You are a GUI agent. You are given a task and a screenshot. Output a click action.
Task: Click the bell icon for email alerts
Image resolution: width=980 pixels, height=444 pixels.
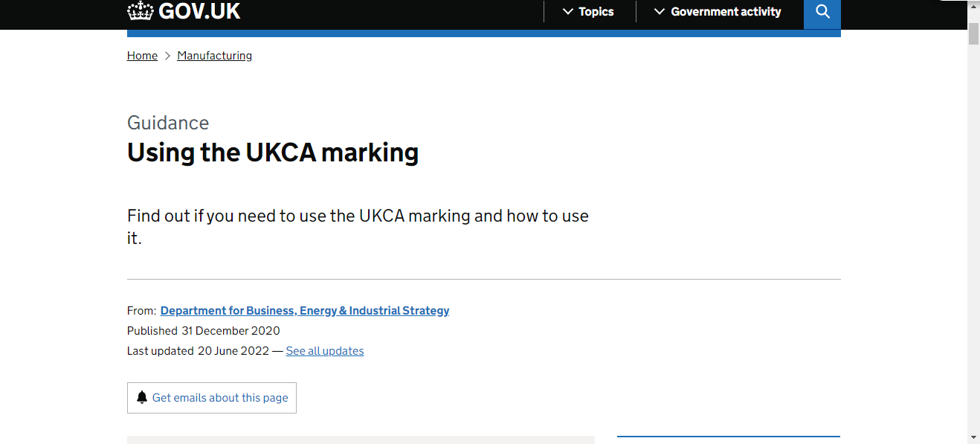pyautogui.click(x=142, y=398)
